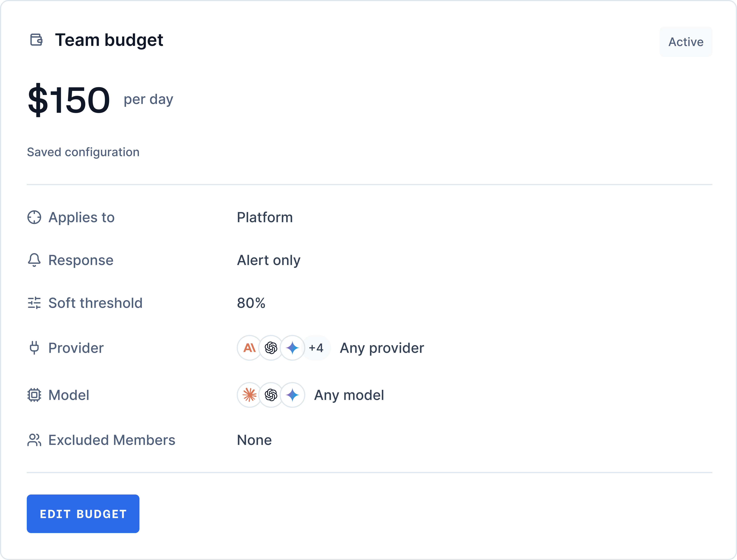737x560 pixels.
Task: Click the Claude starburst logo in Model row
Action: pyautogui.click(x=249, y=395)
